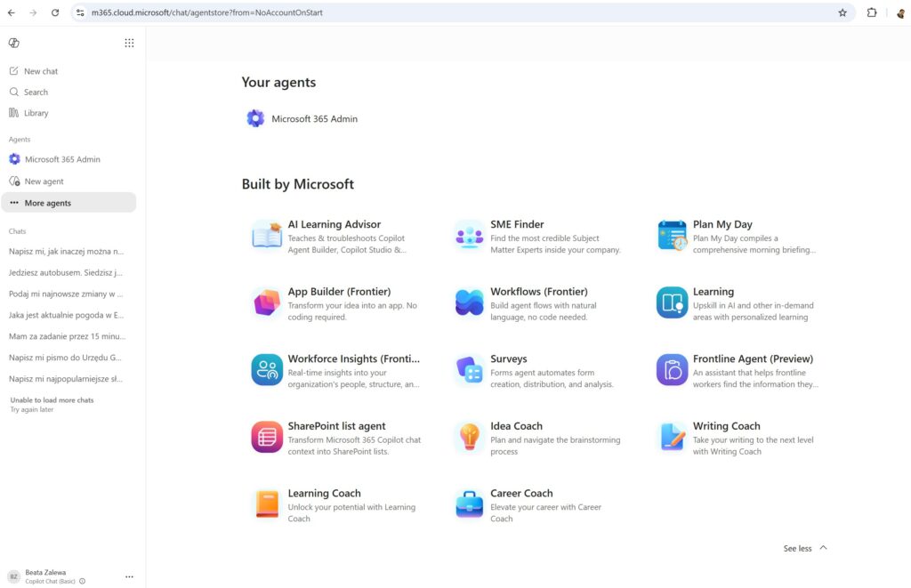
Task: Open Career Coach agent title
Action: (521, 494)
